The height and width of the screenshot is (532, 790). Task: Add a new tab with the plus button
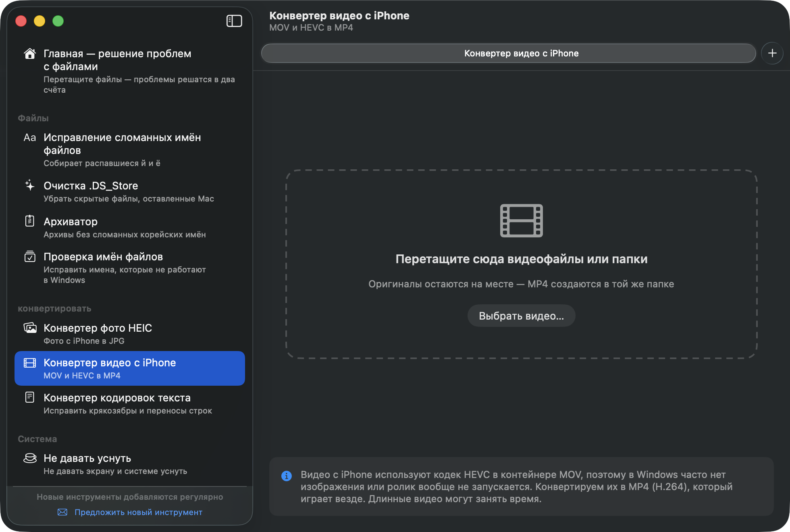click(772, 53)
